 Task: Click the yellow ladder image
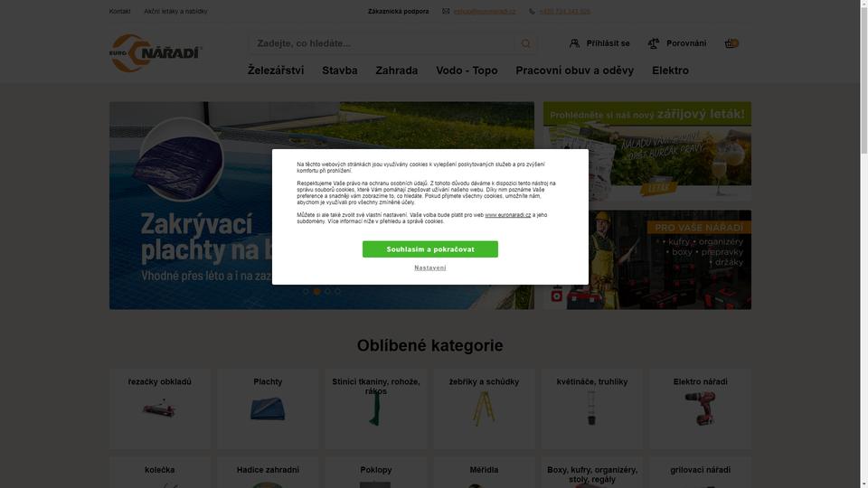484,408
